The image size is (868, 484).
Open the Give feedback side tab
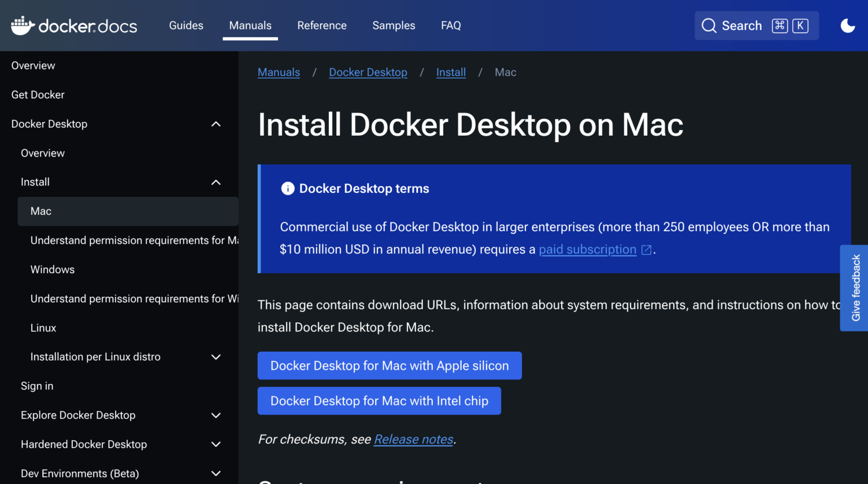(856, 288)
